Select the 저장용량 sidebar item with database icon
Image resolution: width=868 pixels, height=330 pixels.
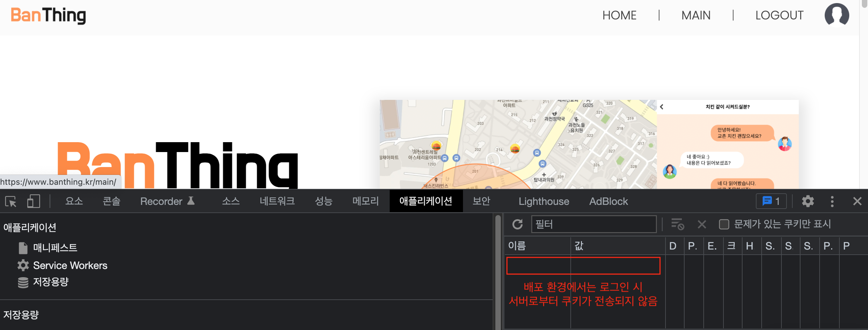point(43,282)
